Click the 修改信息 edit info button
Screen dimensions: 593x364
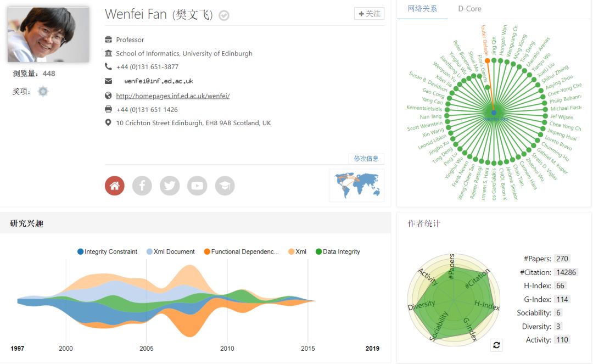point(366,159)
